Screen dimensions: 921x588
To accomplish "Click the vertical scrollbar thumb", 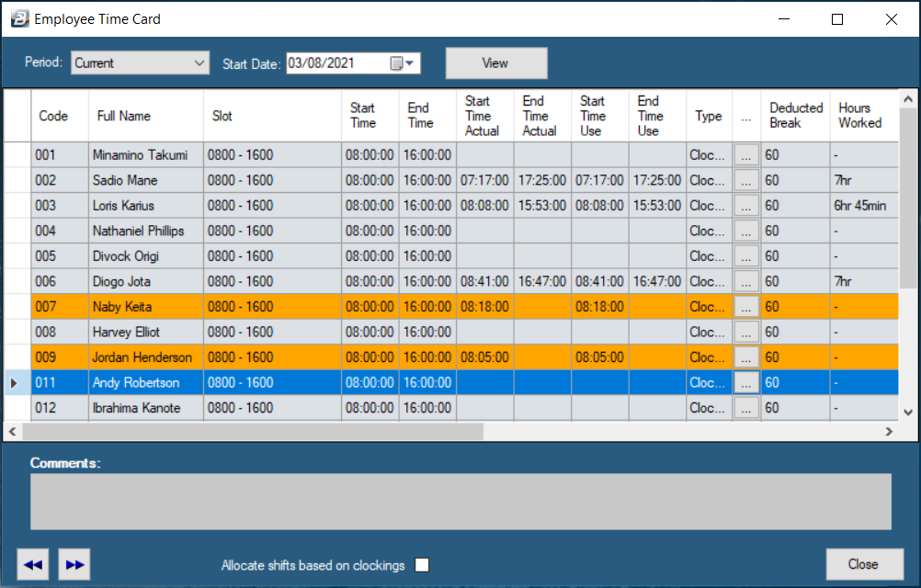I will click(908, 198).
